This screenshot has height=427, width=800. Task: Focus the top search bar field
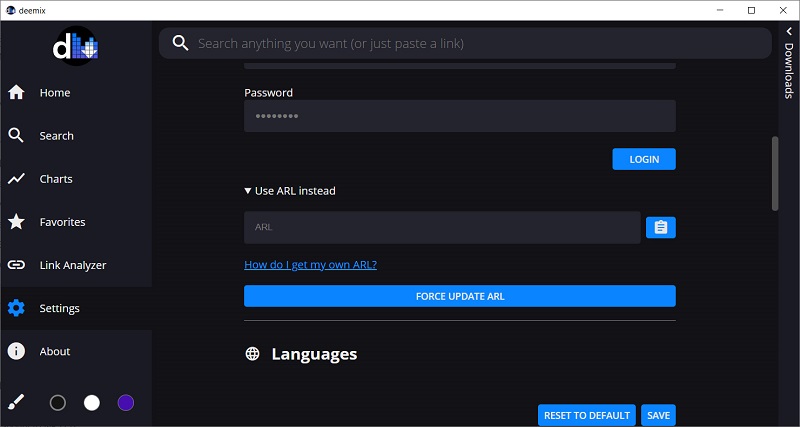click(x=470, y=44)
